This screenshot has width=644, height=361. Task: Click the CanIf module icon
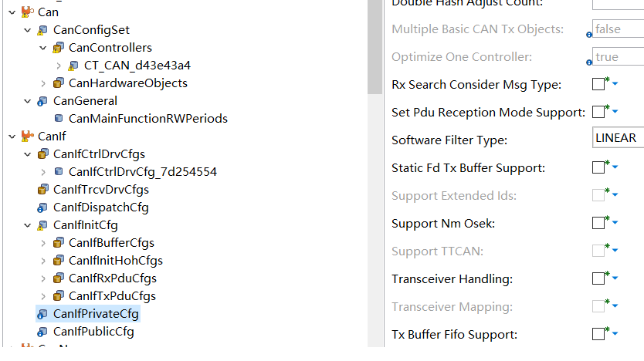click(x=27, y=137)
